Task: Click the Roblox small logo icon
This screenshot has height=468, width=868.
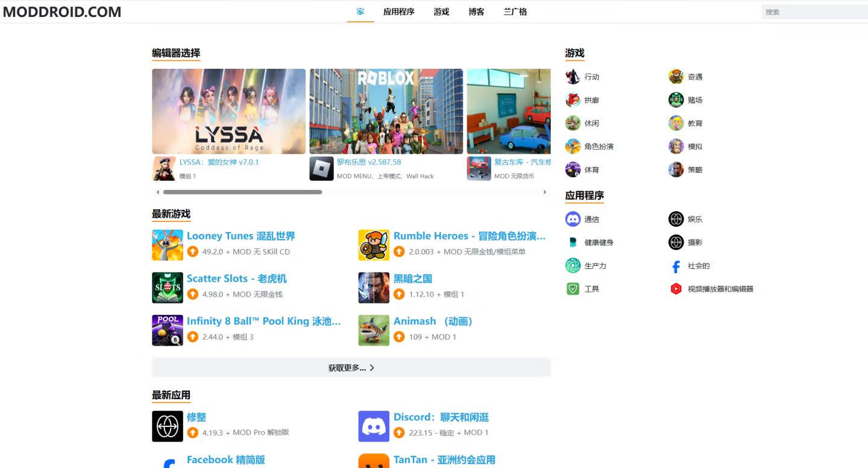Action: (321, 169)
